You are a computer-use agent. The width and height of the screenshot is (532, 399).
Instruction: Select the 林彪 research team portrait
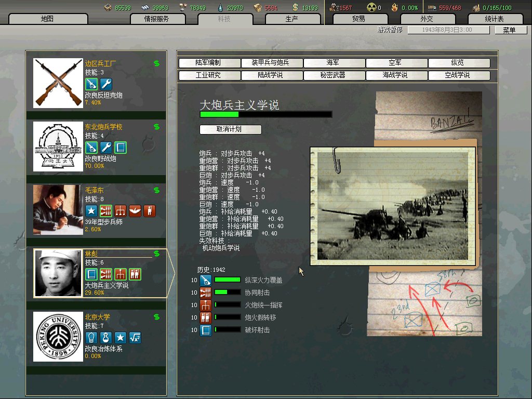[58, 273]
